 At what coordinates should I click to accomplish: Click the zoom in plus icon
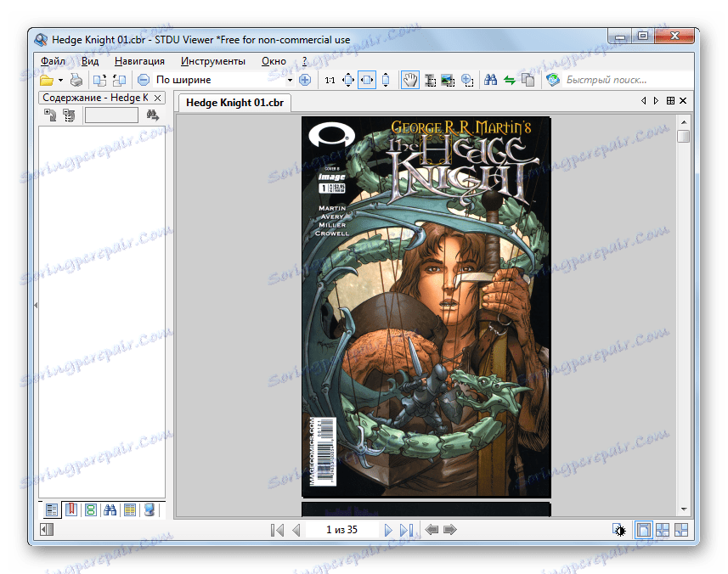(305, 80)
